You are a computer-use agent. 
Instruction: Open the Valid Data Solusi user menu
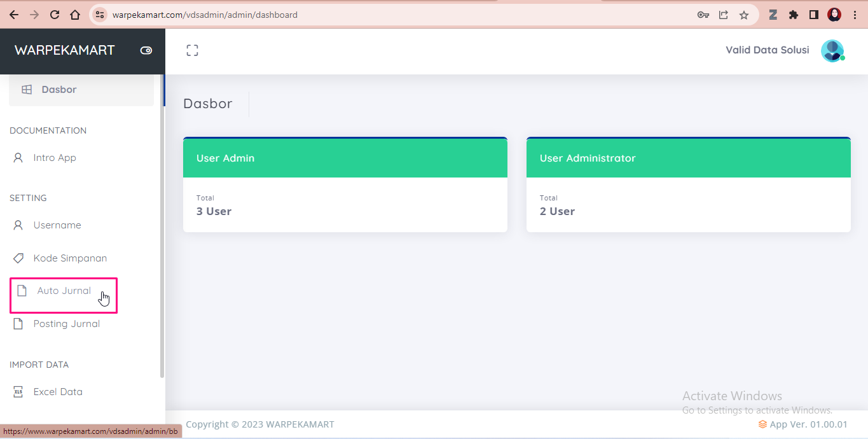[768, 50]
